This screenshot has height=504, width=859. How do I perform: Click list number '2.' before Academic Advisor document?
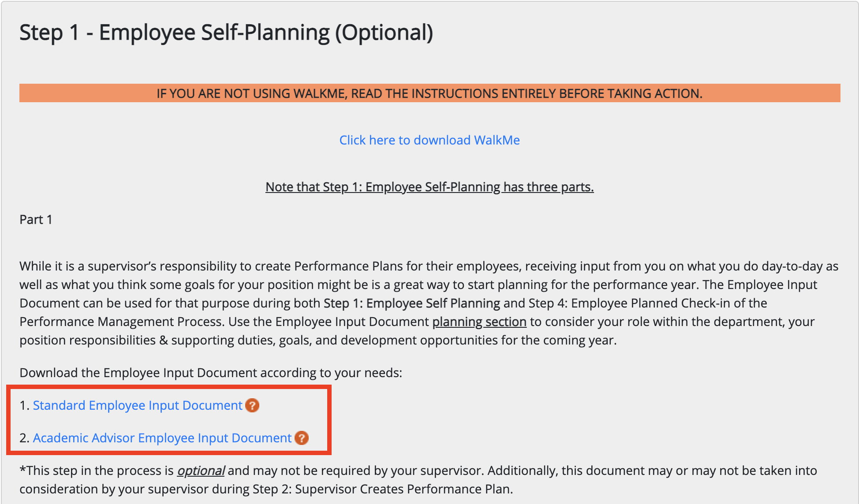(24, 438)
